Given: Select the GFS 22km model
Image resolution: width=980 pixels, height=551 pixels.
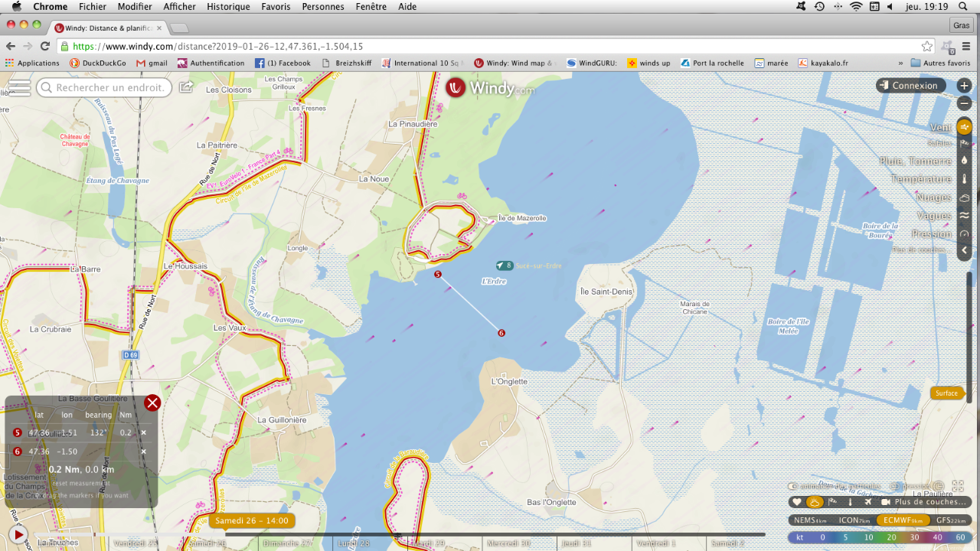Looking at the screenshot, I should 952,520.
